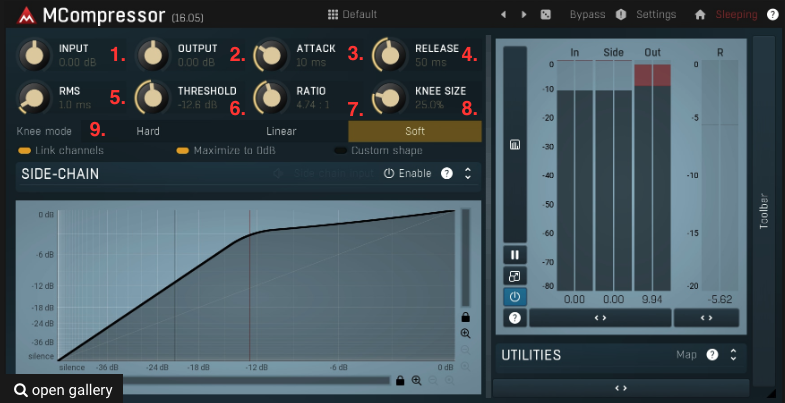Expand the Utilities panel arrows
This screenshot has width=785, height=403.
click(733, 355)
